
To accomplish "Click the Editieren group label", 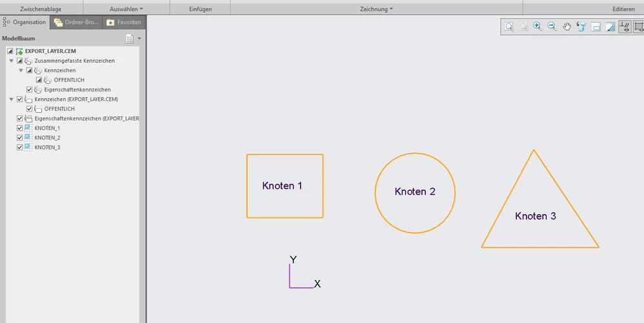I will click(x=623, y=8).
